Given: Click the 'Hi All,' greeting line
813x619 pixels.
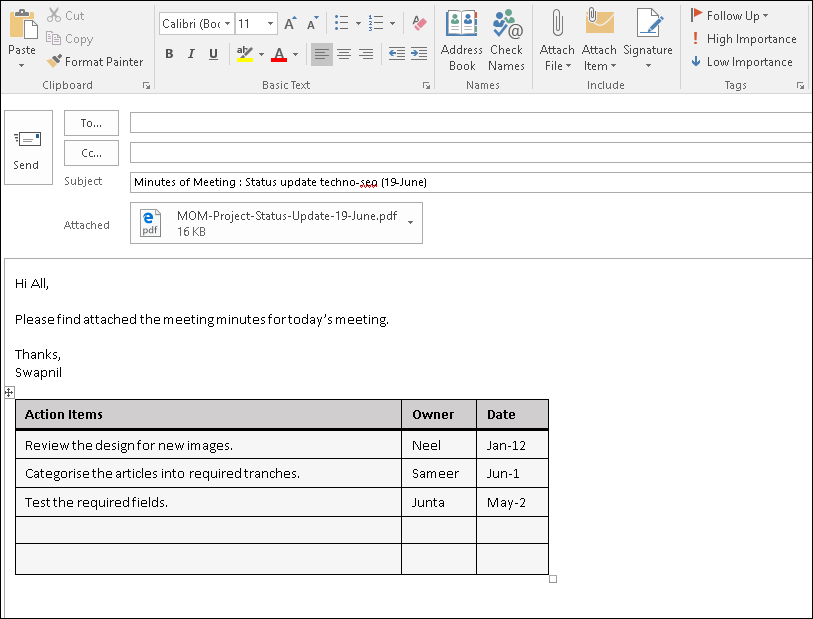Looking at the screenshot, I should (32, 284).
